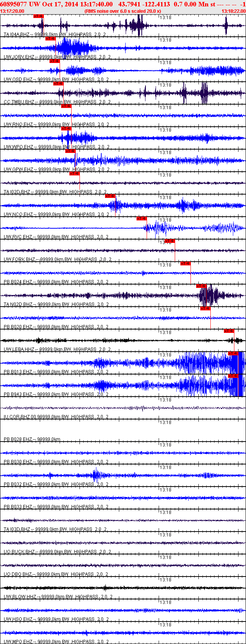Click the RMS noise scaling note

pyautogui.click(x=123, y=11)
